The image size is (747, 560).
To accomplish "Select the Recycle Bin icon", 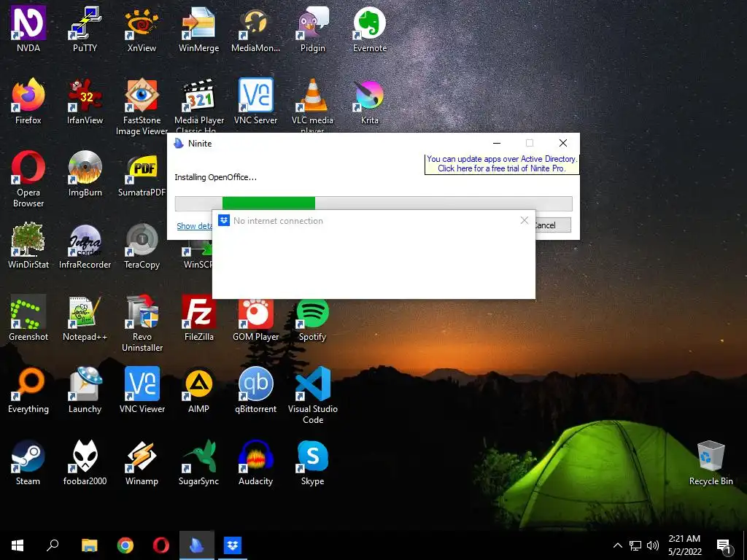I will (x=711, y=462).
